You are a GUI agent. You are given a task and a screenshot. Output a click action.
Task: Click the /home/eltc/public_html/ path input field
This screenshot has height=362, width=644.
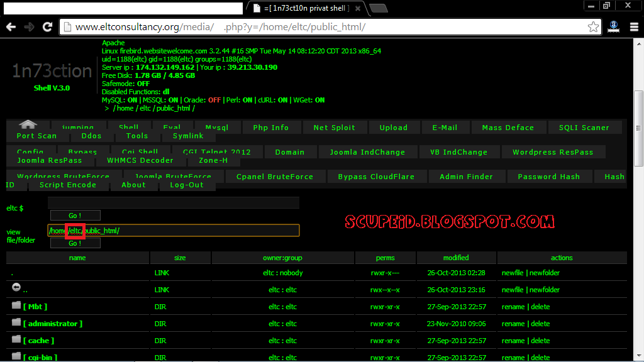click(173, 230)
